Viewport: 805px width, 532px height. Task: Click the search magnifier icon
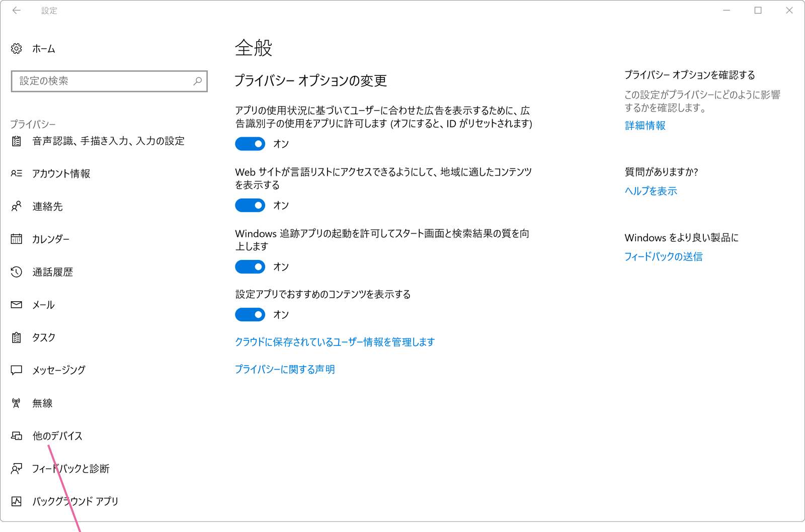click(x=198, y=81)
